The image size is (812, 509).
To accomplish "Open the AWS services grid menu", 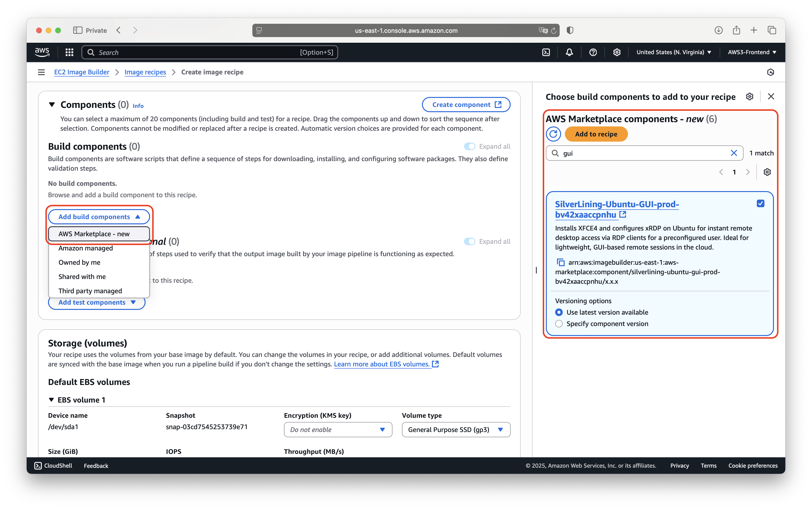I will point(69,52).
